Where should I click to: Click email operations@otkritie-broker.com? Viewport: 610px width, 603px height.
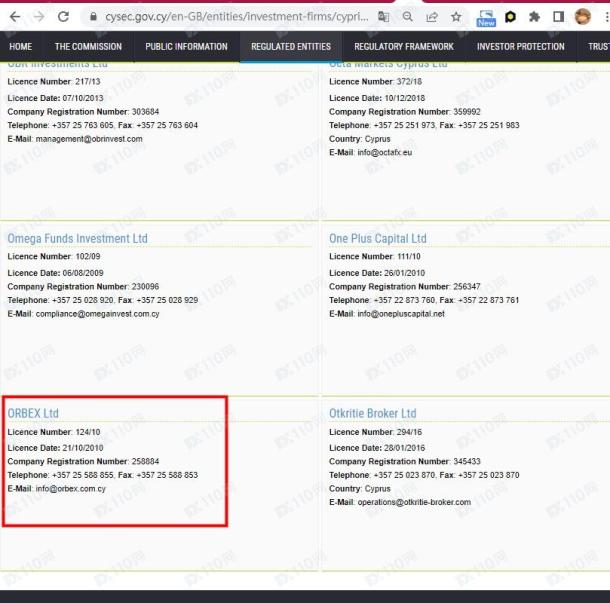coord(414,502)
